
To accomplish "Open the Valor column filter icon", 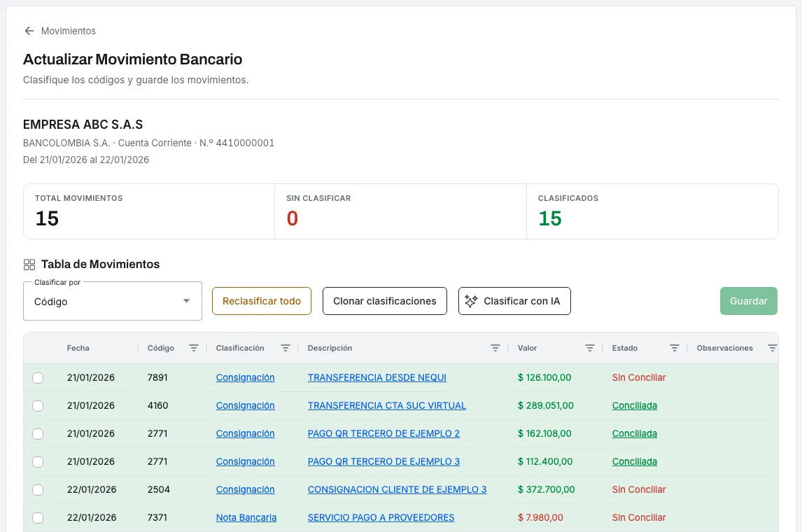I will [590, 349].
